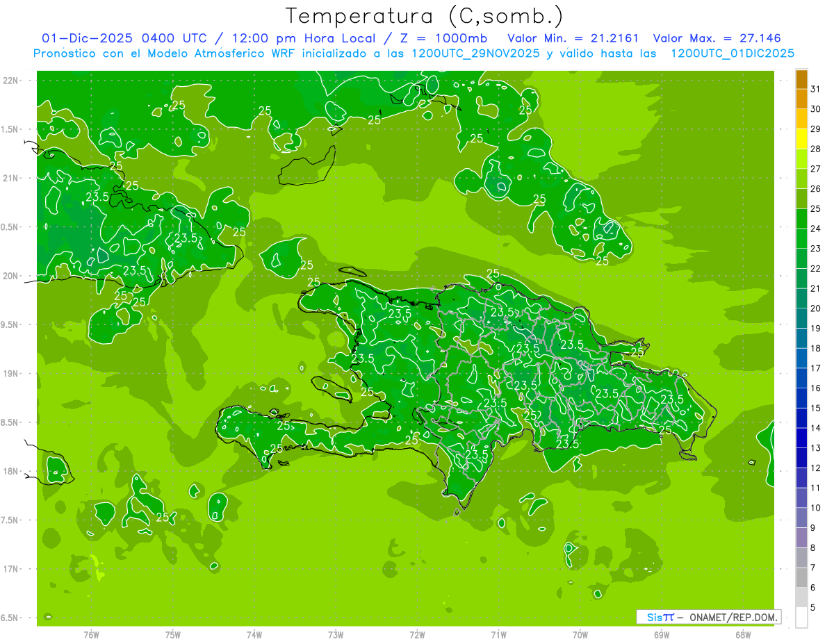Click the '22N' latitude axis label
834x644 pixels.
coord(10,81)
